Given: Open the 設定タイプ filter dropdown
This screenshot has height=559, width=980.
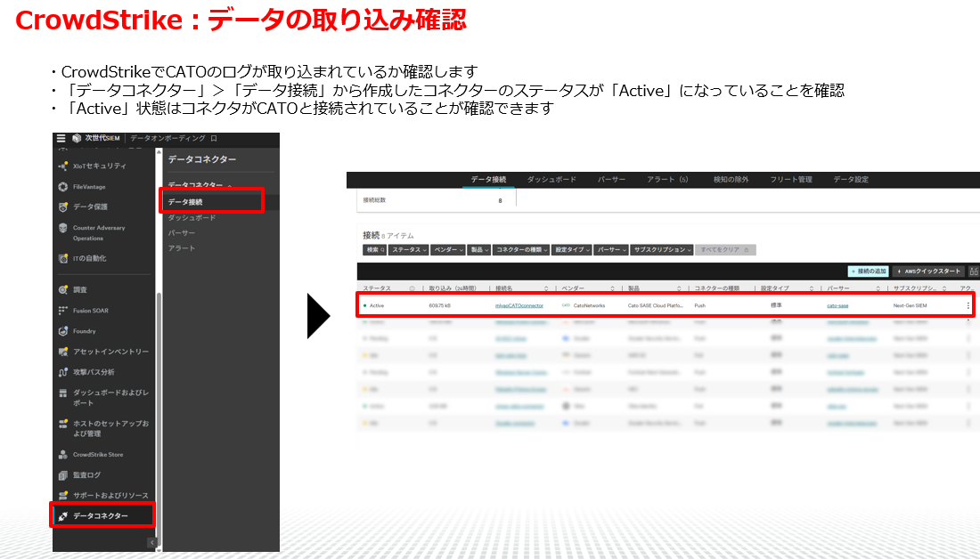Looking at the screenshot, I should click(x=572, y=250).
